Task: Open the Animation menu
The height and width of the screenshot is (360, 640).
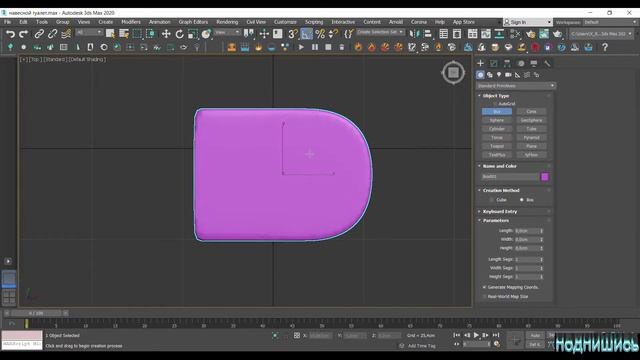Action: coord(160,22)
